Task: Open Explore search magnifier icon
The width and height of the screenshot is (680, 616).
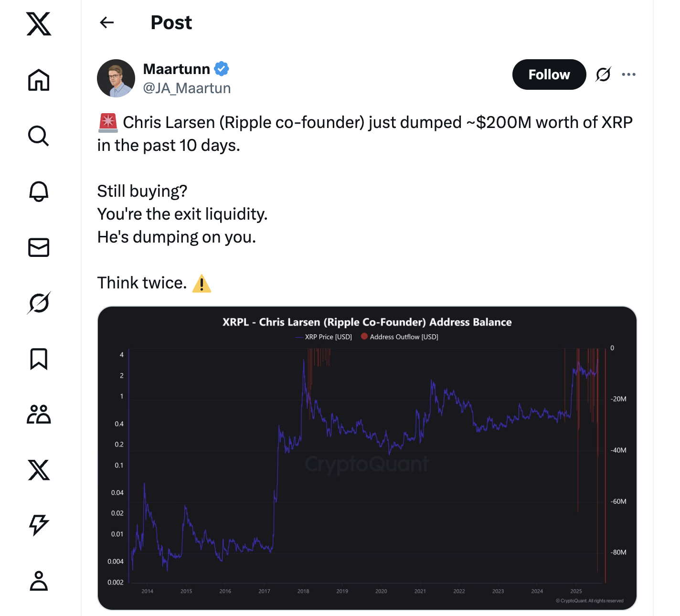Action: (39, 136)
